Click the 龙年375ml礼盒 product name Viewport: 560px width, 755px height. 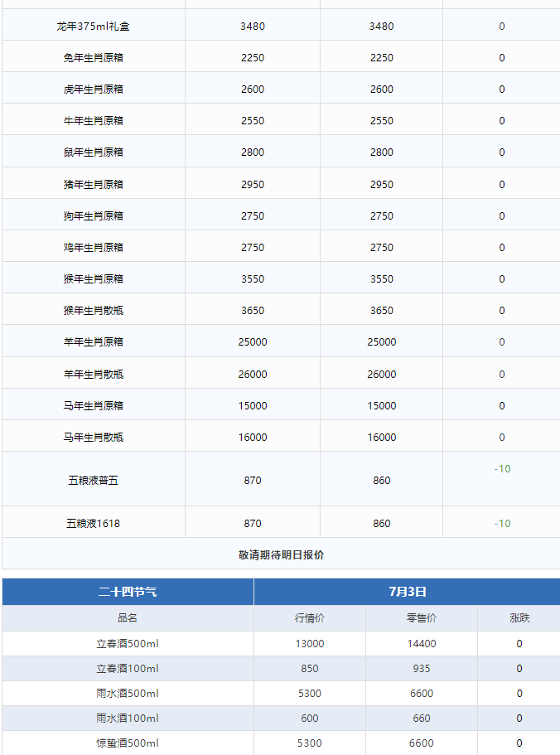coord(93,27)
